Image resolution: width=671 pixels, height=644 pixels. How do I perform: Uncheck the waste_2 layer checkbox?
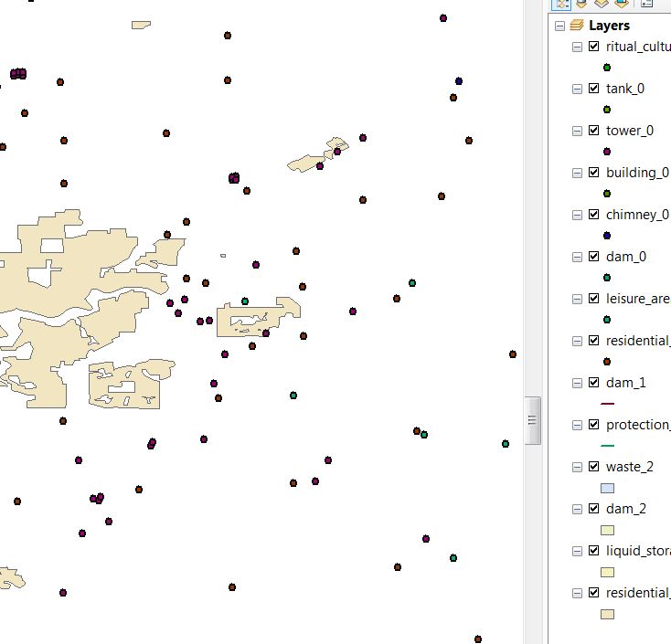pos(593,466)
